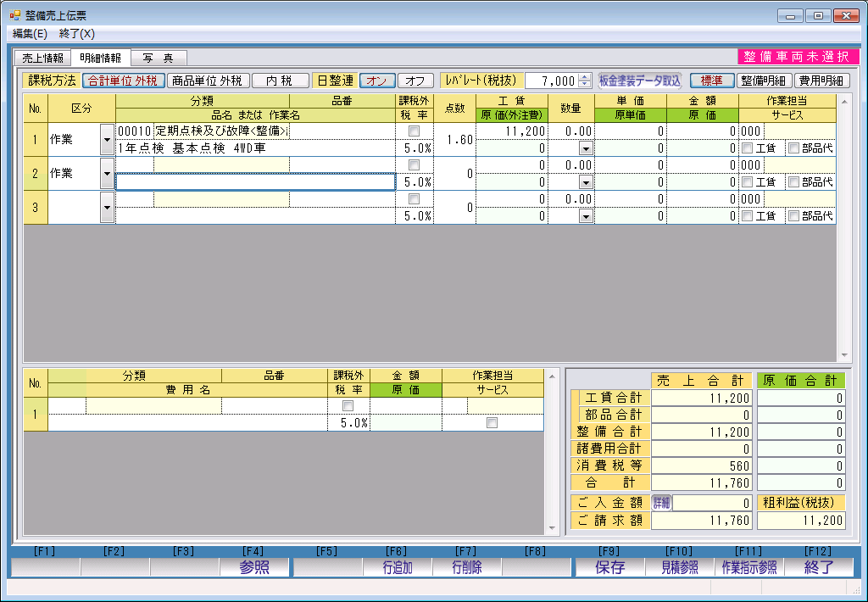Tick 課税外 checkbox in row 1
Image resolution: width=868 pixels, height=602 pixels.
coord(414,131)
